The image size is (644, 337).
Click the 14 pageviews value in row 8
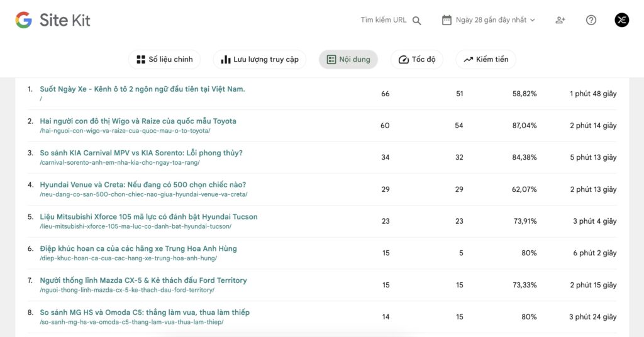386,317
